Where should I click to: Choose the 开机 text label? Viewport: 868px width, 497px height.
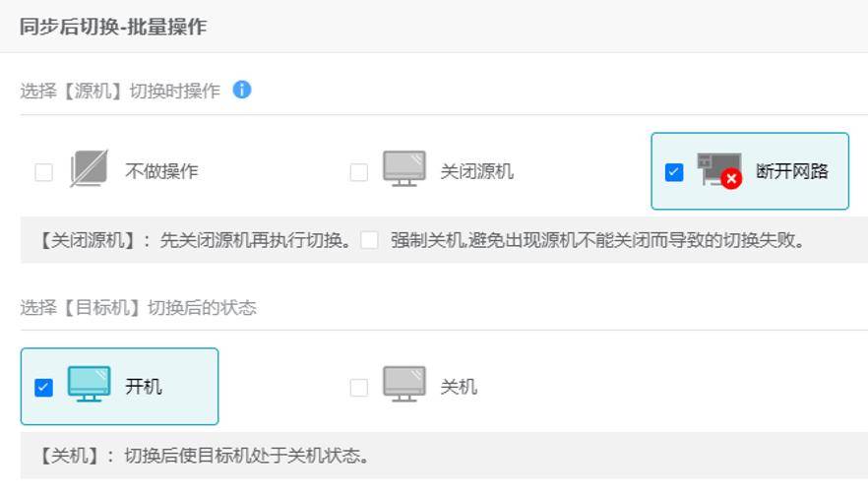pyautogui.click(x=144, y=387)
